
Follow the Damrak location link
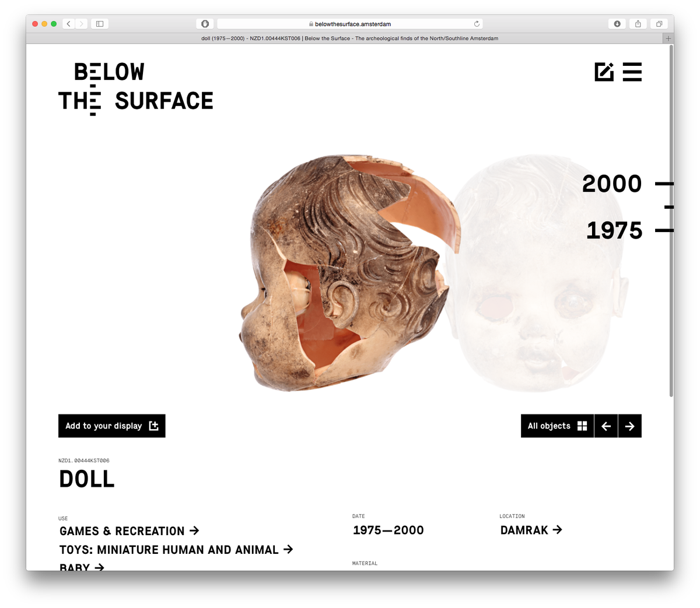pyautogui.click(x=531, y=530)
